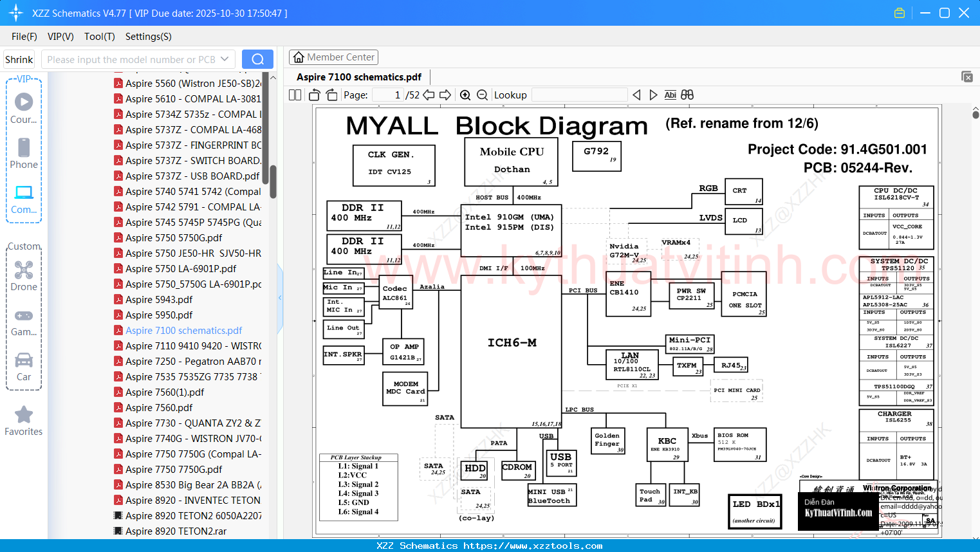Rotate the page clockwise

[x=331, y=95]
